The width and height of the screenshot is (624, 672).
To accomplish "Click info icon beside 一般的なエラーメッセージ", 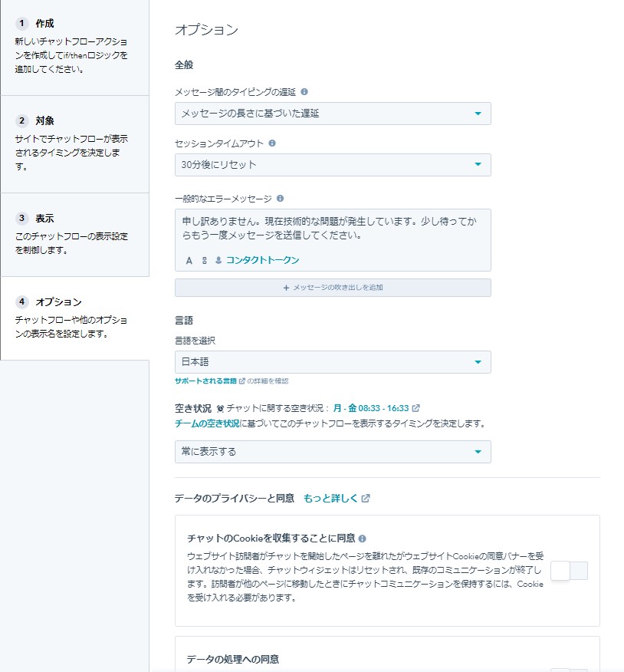I will 280,199.
